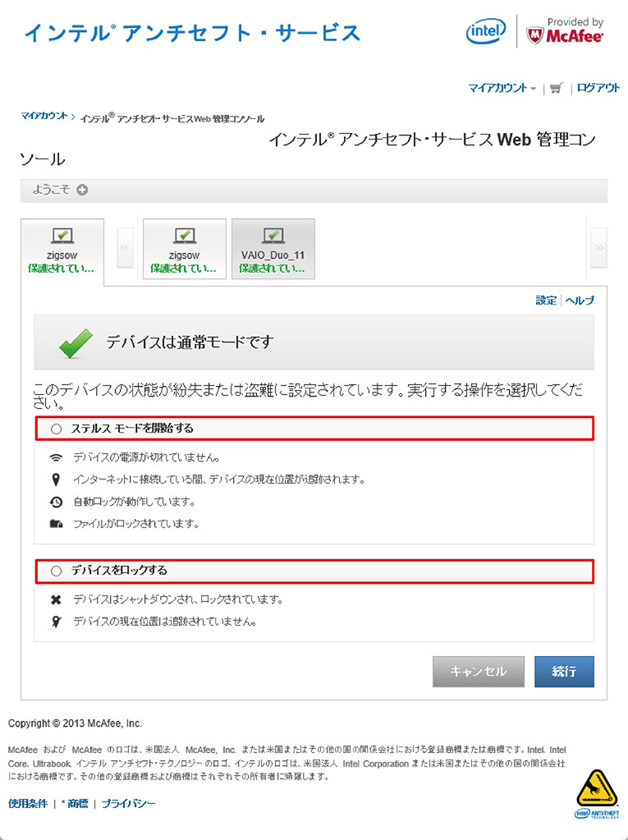The height and width of the screenshot is (840, 628).
Task: Click the ログアウト link
Action: 598,88
